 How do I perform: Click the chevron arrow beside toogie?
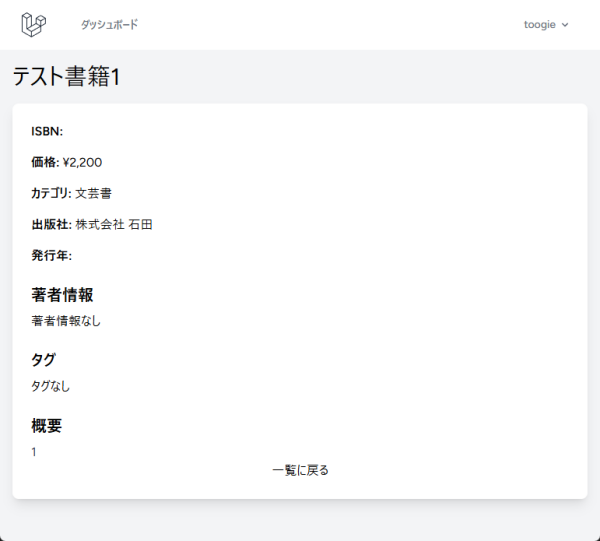click(x=566, y=25)
